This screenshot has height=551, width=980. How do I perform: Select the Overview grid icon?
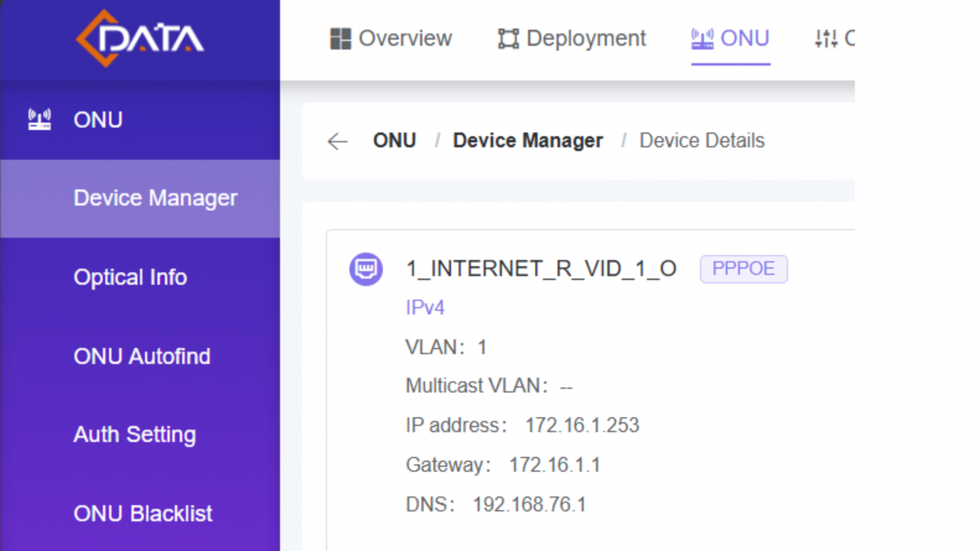pyautogui.click(x=341, y=38)
